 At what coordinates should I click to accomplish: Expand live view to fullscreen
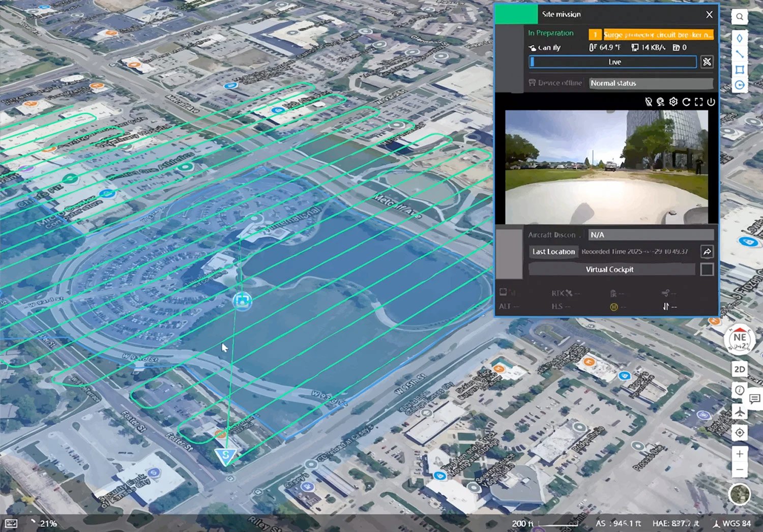pyautogui.click(x=698, y=102)
